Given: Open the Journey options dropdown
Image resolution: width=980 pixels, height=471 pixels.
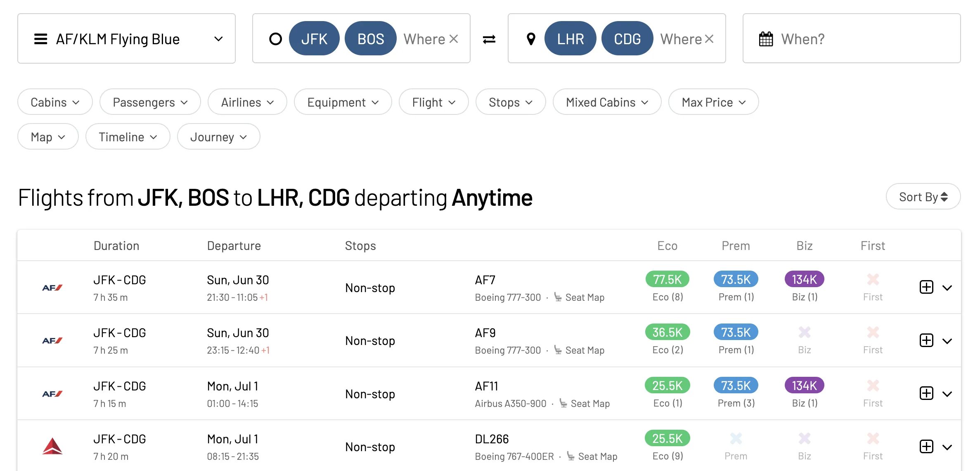Looking at the screenshot, I should 219,137.
